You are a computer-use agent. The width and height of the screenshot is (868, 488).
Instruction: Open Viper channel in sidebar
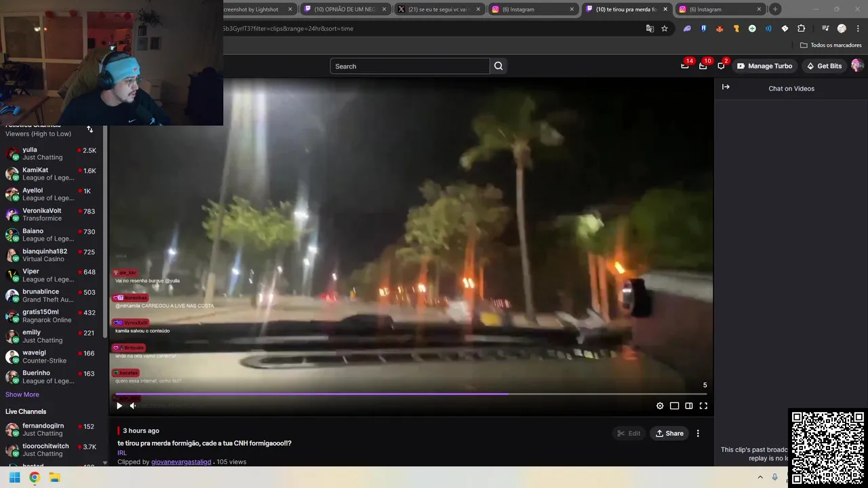(51, 275)
